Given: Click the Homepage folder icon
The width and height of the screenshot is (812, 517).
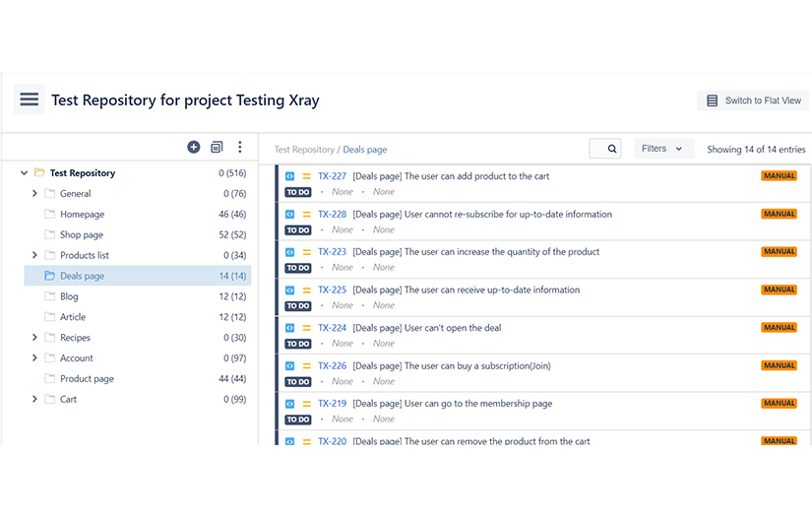Looking at the screenshot, I should (49, 214).
